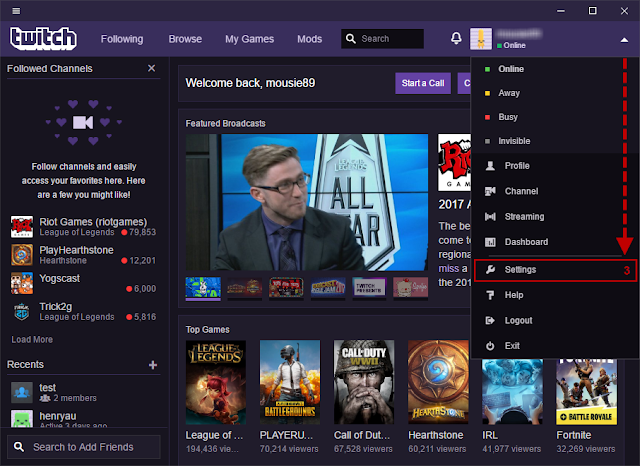
Task: Select the fourth featured broadcast thumbnail
Action: [x=328, y=288]
